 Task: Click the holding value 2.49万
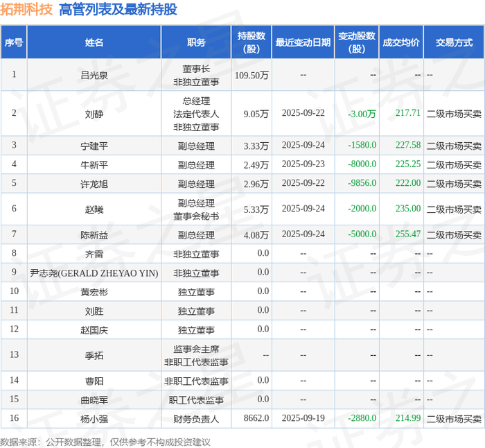tap(256, 165)
